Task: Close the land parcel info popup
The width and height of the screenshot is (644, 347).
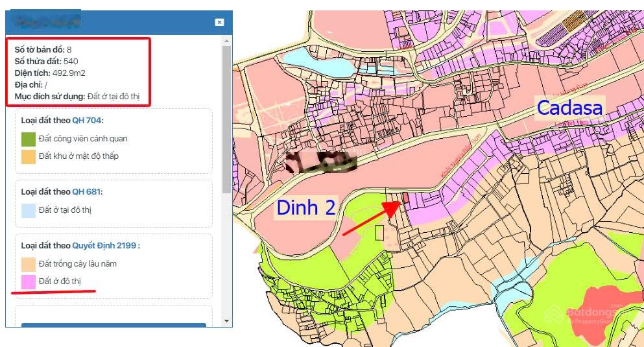Action: tap(219, 22)
